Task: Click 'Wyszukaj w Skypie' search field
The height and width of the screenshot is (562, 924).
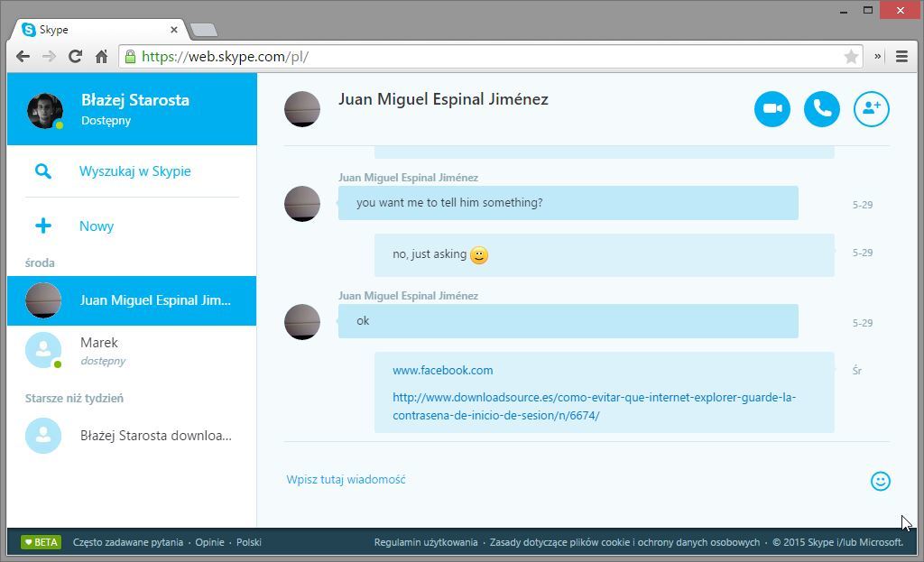Action: tap(135, 171)
